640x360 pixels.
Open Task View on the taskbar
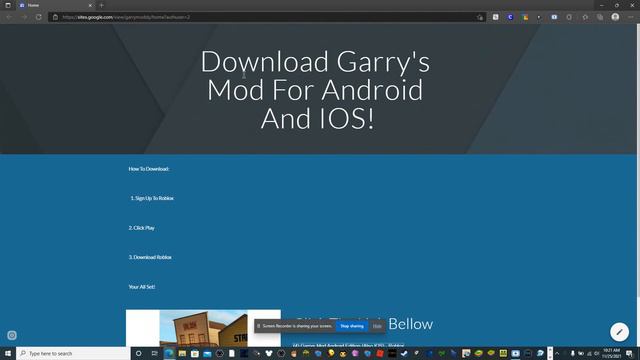tap(154, 353)
